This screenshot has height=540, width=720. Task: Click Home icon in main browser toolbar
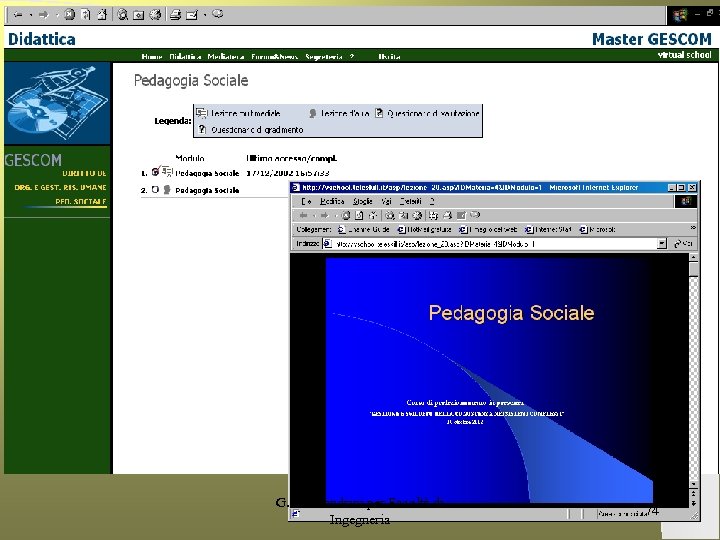pos(102,15)
